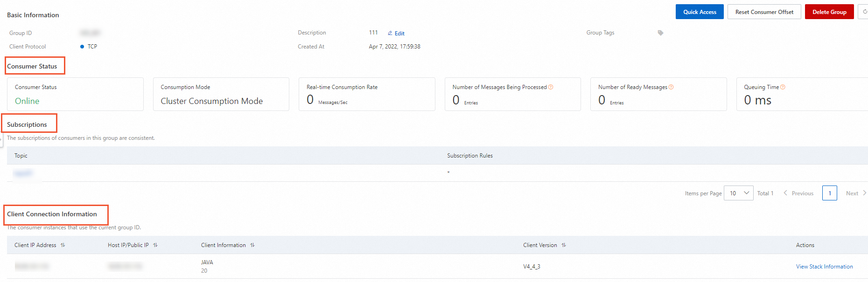Sort by Client Information column icon
Image resolution: width=868 pixels, height=282 pixels.
click(x=252, y=245)
